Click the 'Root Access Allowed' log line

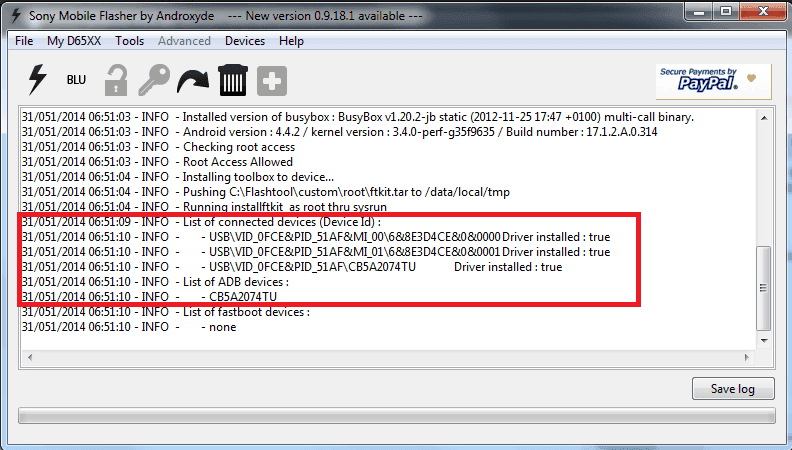click(157, 162)
